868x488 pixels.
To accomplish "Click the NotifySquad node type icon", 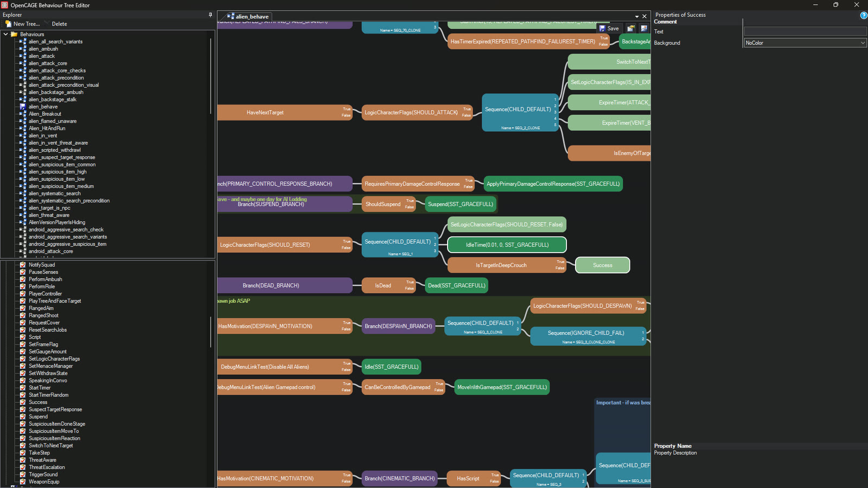I will click(x=23, y=265).
